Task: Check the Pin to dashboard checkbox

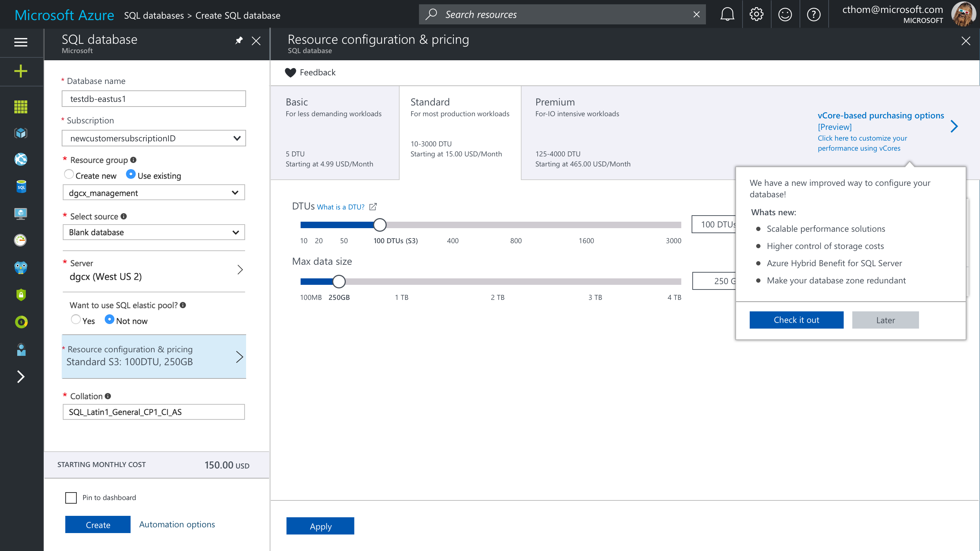Action: 71,498
